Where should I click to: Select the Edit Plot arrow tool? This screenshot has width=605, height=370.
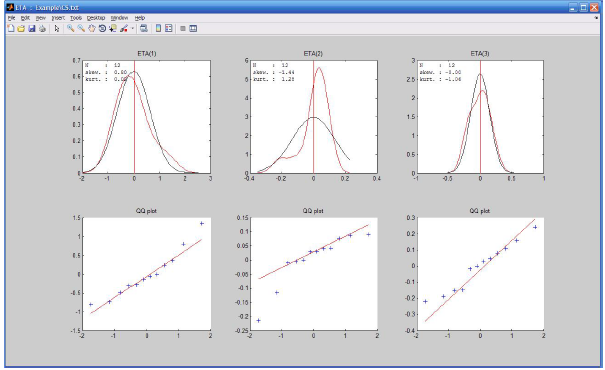pos(57,28)
